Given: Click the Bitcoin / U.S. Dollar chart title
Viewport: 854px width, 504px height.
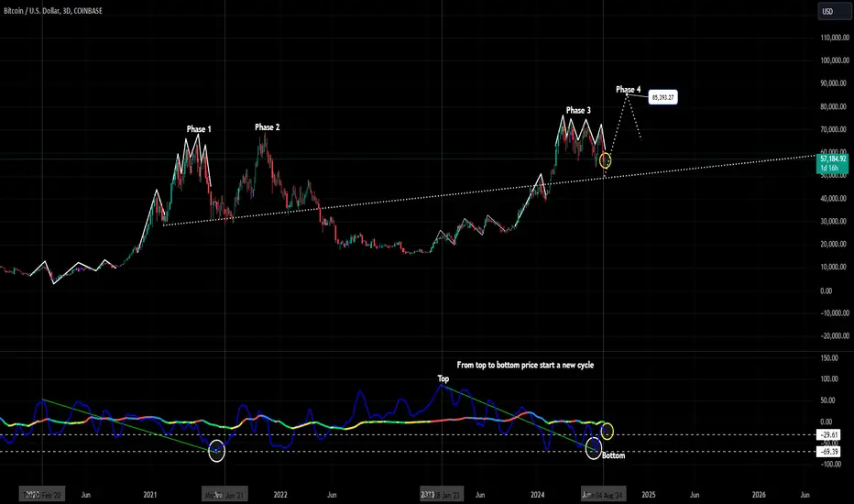Looking at the screenshot, I should coord(53,10).
